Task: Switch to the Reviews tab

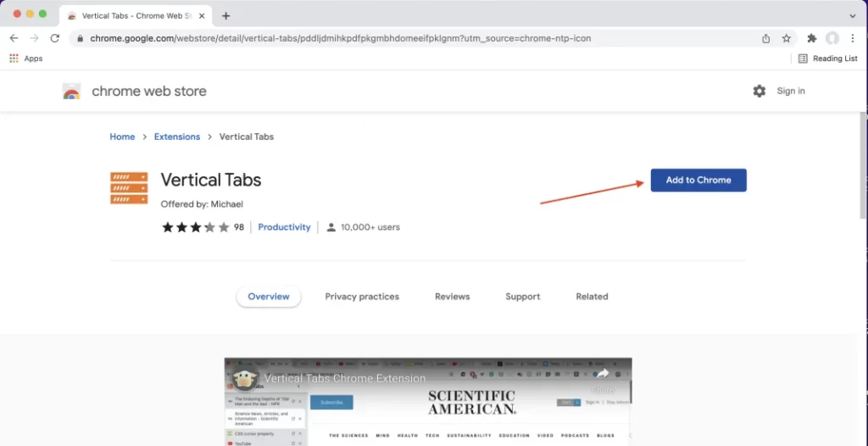Action: tap(453, 297)
